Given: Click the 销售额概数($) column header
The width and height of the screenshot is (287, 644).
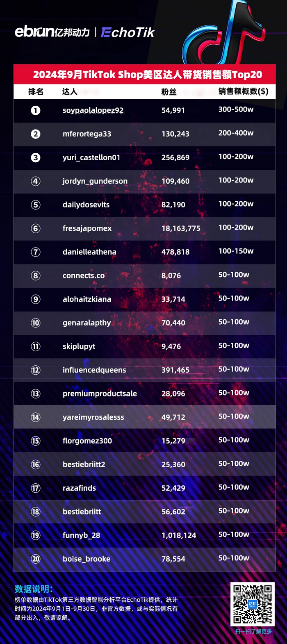Looking at the screenshot, I should tap(244, 91).
